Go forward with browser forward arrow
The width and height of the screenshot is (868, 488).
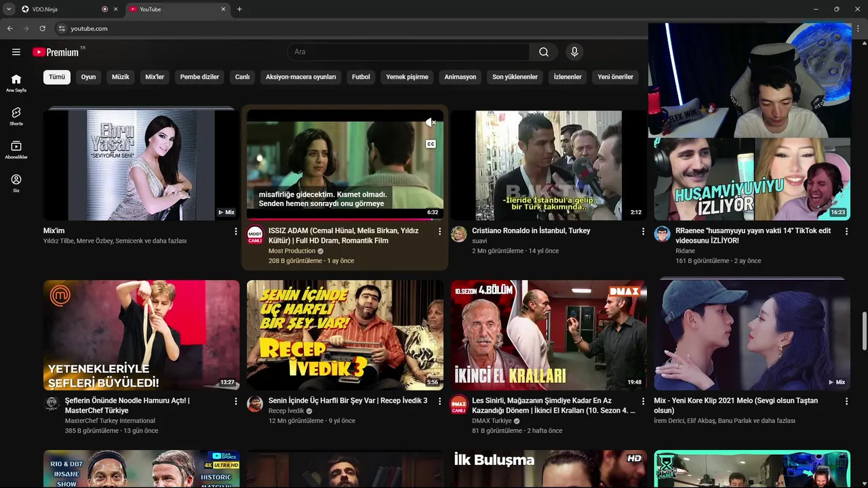pyautogui.click(x=26, y=28)
